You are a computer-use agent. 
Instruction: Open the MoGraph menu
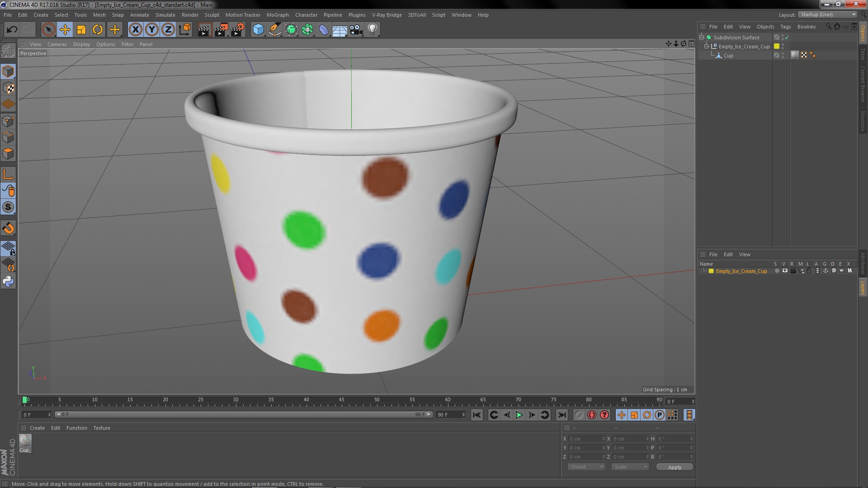tap(278, 15)
